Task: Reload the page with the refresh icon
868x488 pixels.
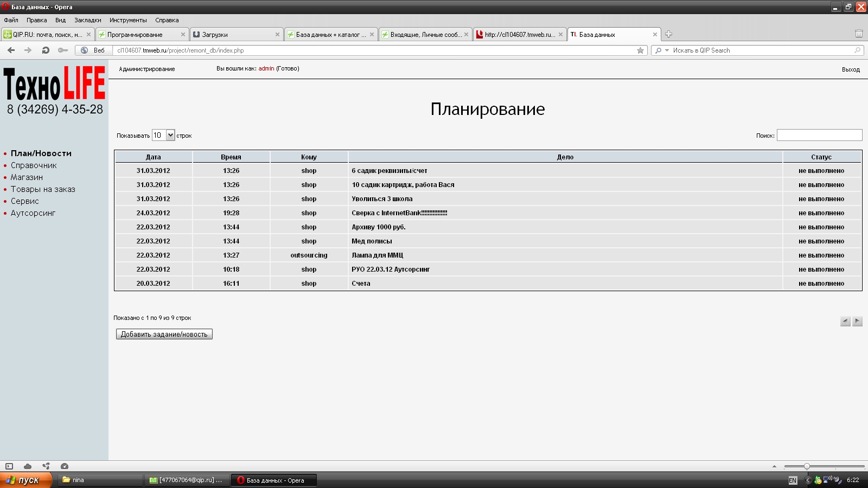Action: [x=46, y=50]
